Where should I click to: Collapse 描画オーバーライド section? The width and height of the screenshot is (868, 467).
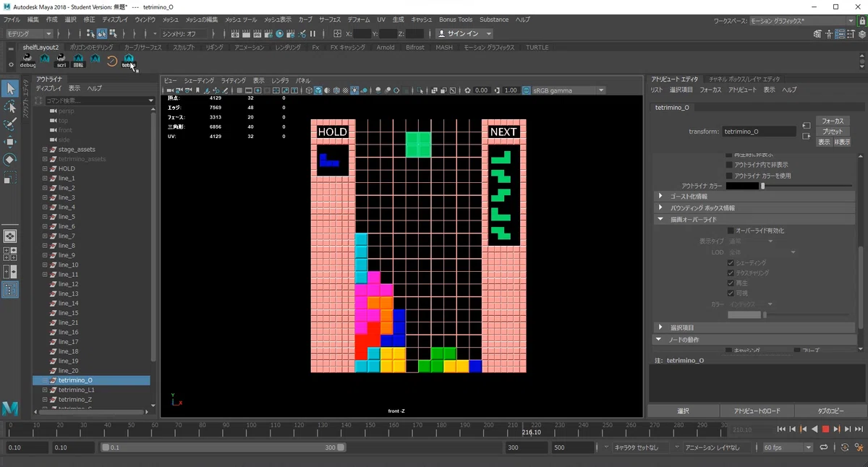click(754, 219)
